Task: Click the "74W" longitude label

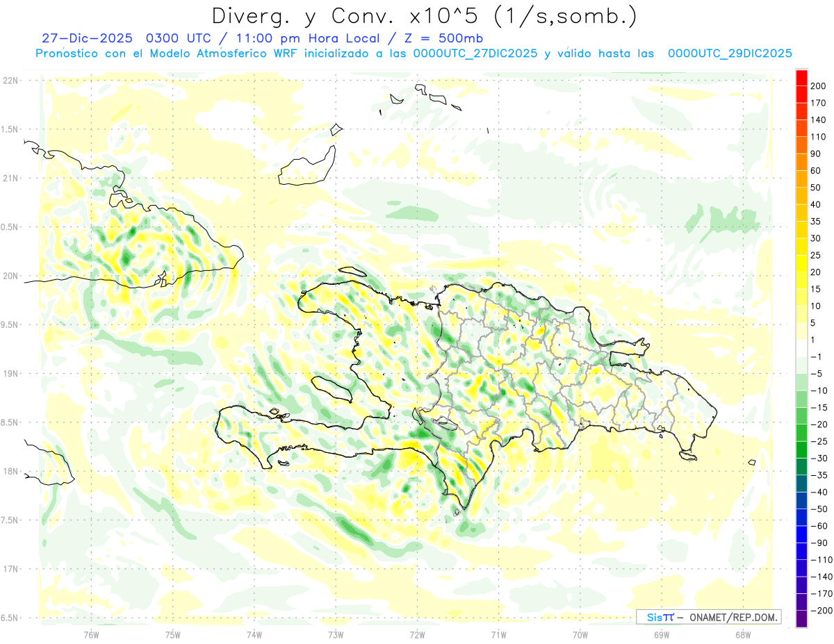Action: pyautogui.click(x=254, y=634)
